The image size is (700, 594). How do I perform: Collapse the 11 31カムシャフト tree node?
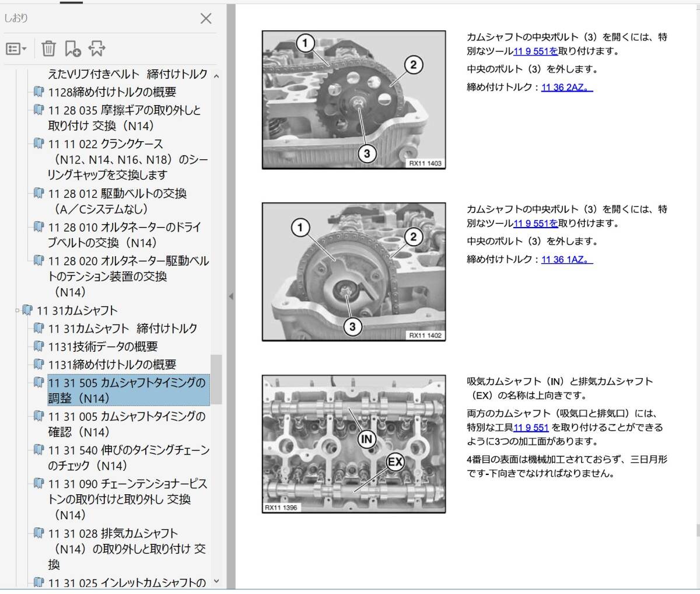click(x=17, y=310)
